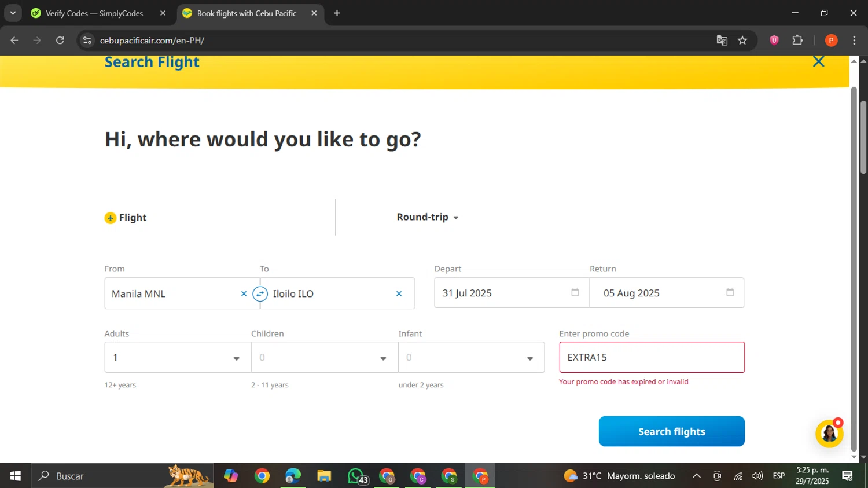Switch to Verify Codes SimplyCodes tab
The image size is (868, 488).
[95, 13]
